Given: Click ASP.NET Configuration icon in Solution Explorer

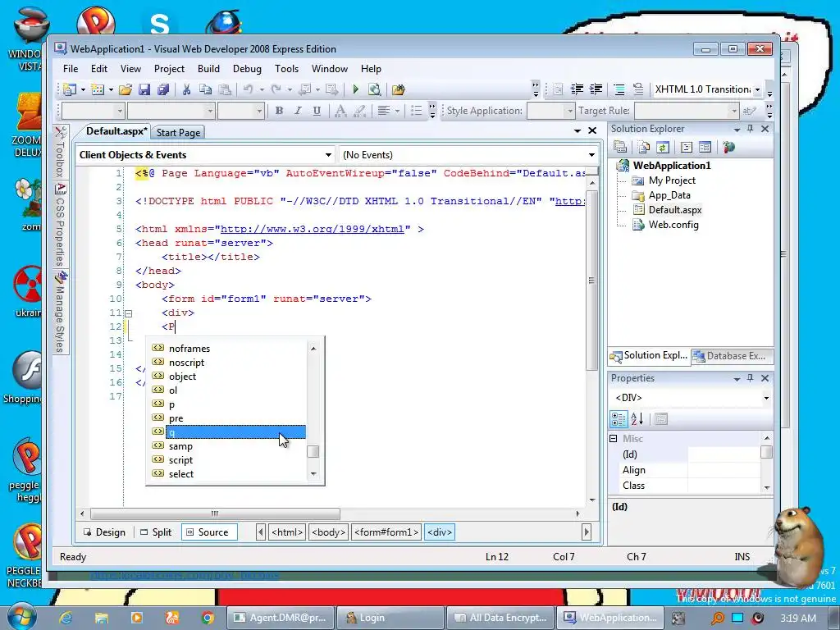Looking at the screenshot, I should (728, 147).
